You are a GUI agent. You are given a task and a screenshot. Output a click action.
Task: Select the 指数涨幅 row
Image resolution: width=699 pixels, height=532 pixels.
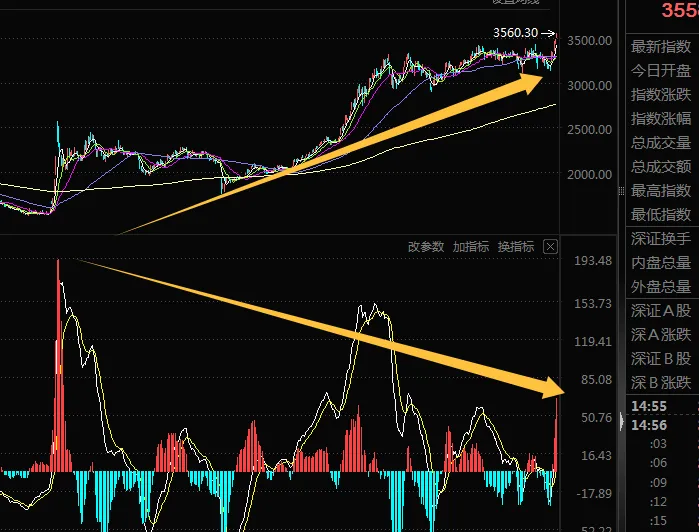[x=662, y=119]
